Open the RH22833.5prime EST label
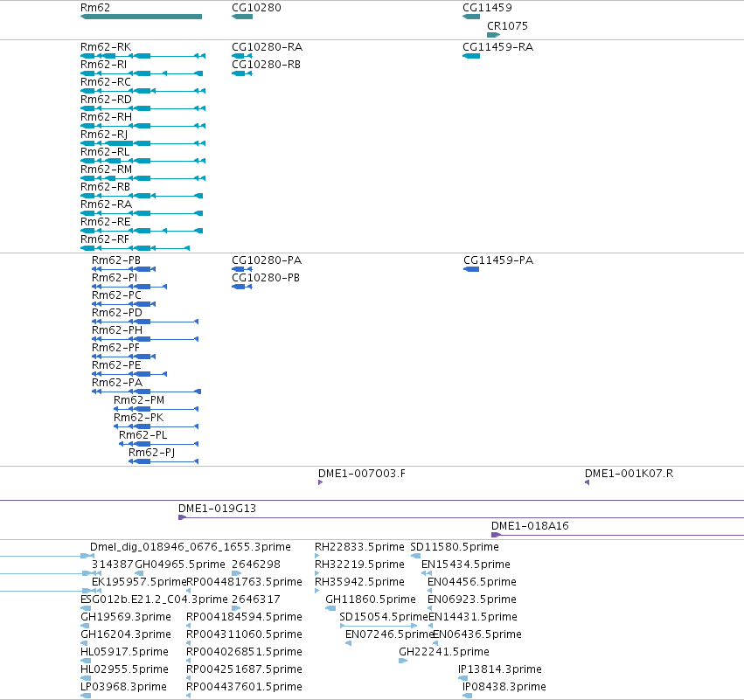 [359, 547]
